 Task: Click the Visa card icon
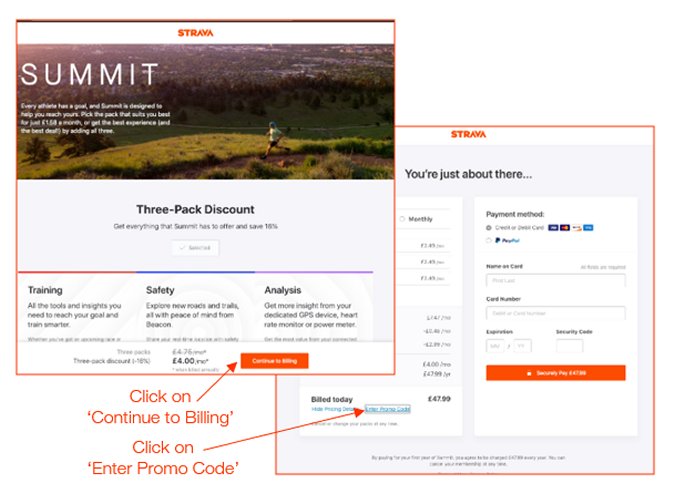[553, 227]
